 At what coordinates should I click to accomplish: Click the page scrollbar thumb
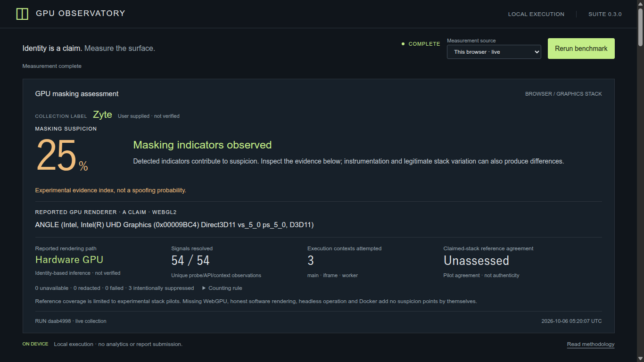640,27
